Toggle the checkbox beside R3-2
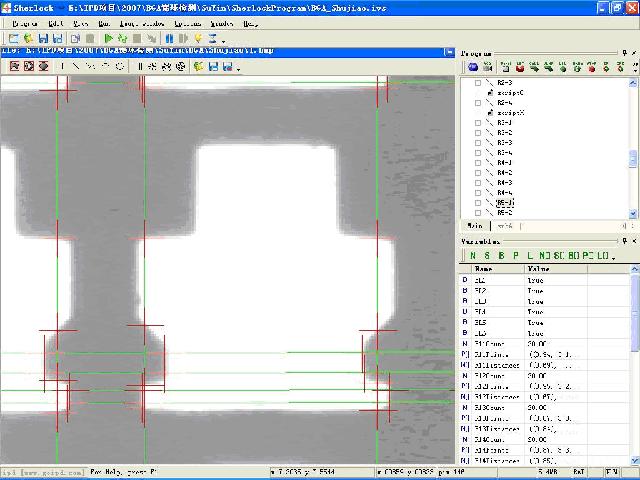This screenshot has width=640, height=480. click(477, 133)
